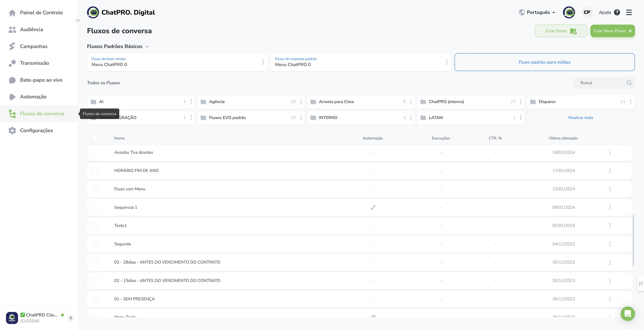Screen dimensions: 644x330
Task: Check the Segunda checkbox
Action: pyautogui.click(x=95, y=244)
